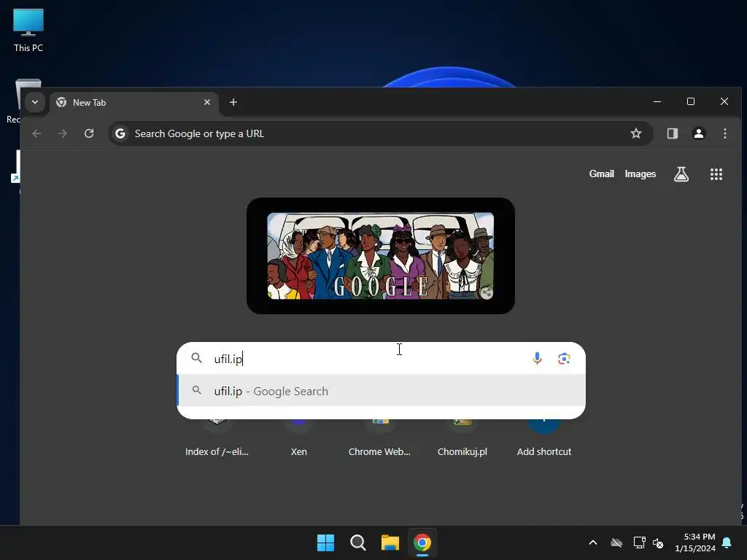Image resolution: width=747 pixels, height=560 pixels.
Task: Open the tab search dropdown arrow
Action: pyautogui.click(x=35, y=102)
